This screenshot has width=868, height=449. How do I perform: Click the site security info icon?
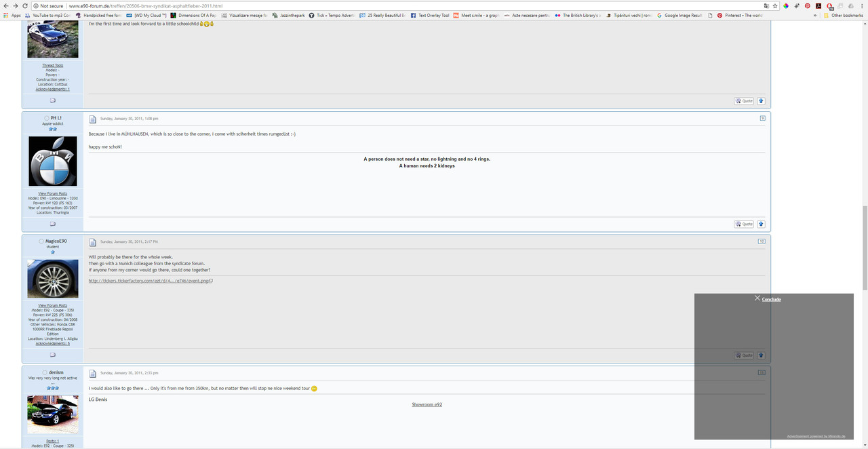pyautogui.click(x=36, y=5)
